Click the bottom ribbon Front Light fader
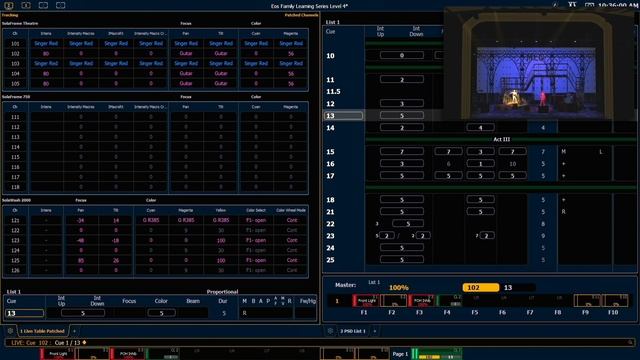The width and height of the screenshot is (640, 360). point(57,354)
